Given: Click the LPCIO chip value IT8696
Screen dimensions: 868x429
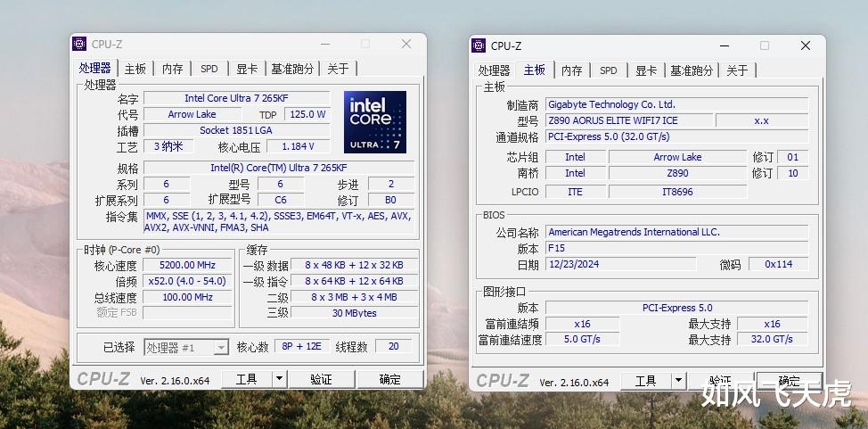Looking at the screenshot, I should (x=677, y=192).
